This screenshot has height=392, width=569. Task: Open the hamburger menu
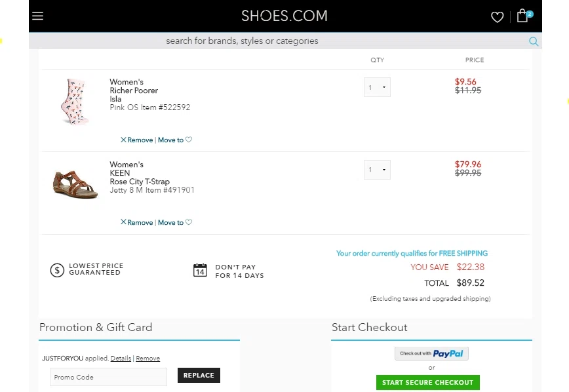pyautogui.click(x=38, y=16)
